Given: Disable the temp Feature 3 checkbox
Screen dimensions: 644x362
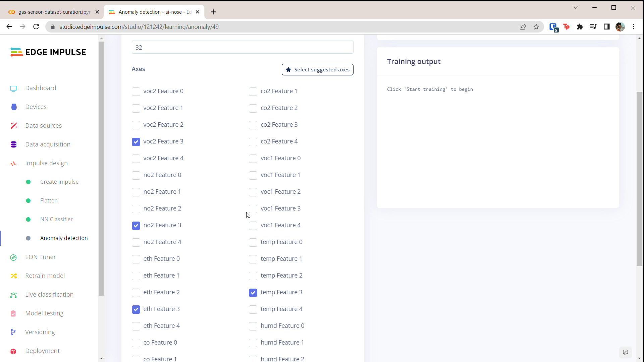Looking at the screenshot, I should pyautogui.click(x=253, y=293).
